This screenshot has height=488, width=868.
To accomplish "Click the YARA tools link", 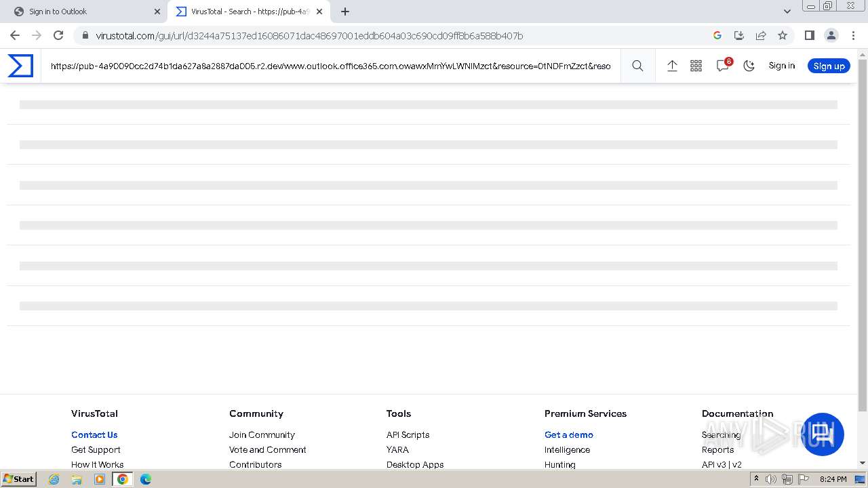I will coord(397,449).
